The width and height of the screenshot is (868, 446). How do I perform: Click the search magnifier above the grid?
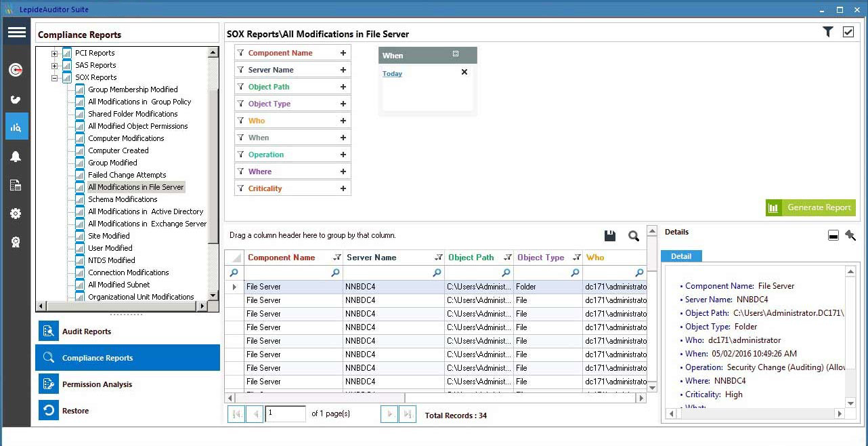coord(634,236)
